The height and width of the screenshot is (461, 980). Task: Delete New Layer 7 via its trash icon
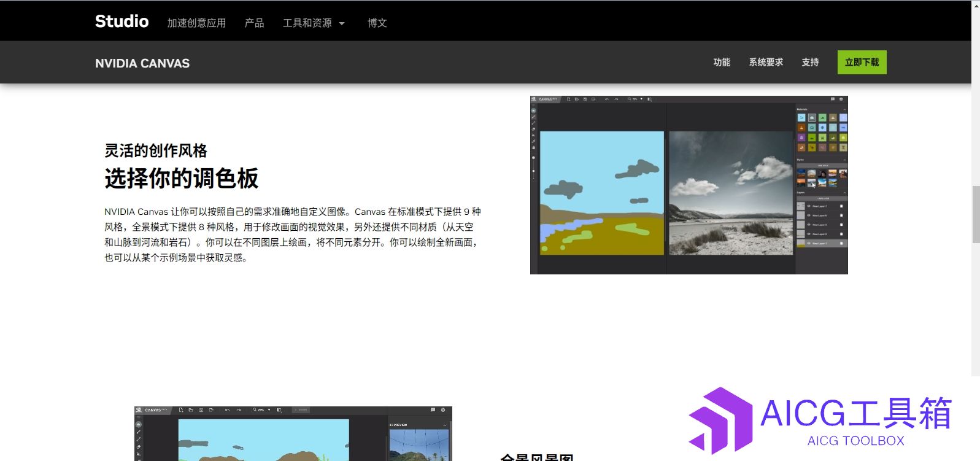coord(841,206)
